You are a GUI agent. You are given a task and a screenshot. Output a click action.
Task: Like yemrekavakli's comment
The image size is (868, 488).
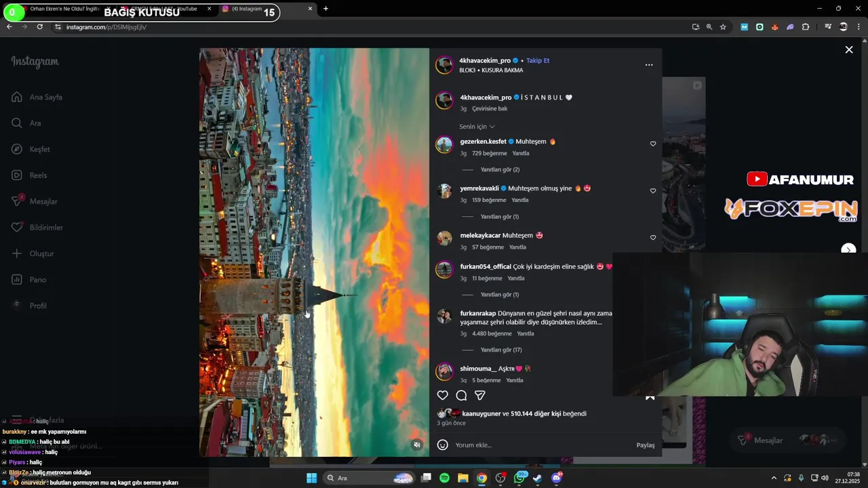[x=653, y=190]
